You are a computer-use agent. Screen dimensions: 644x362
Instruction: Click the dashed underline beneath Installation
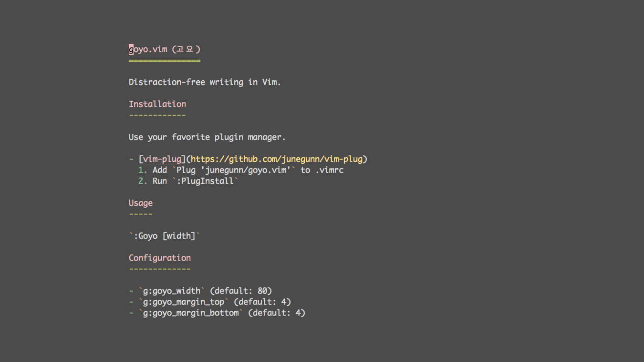click(157, 115)
